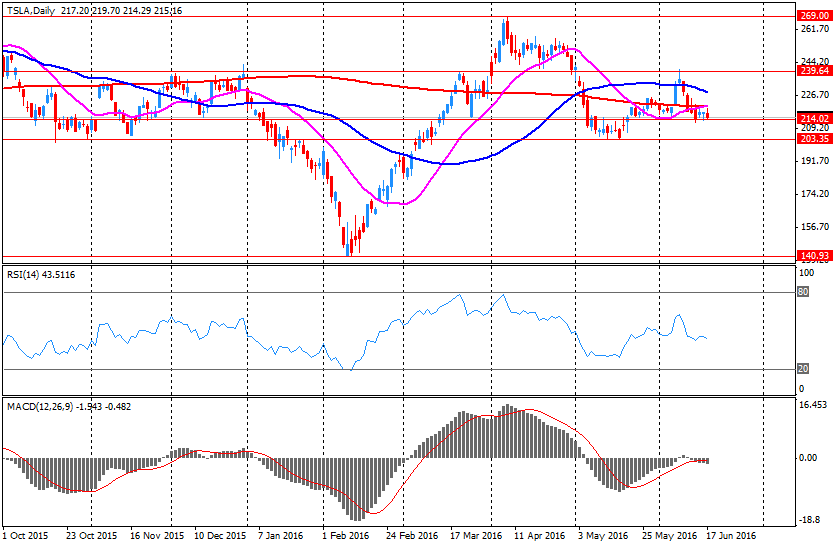Click the 16.453 MACD scale value

click(x=814, y=405)
